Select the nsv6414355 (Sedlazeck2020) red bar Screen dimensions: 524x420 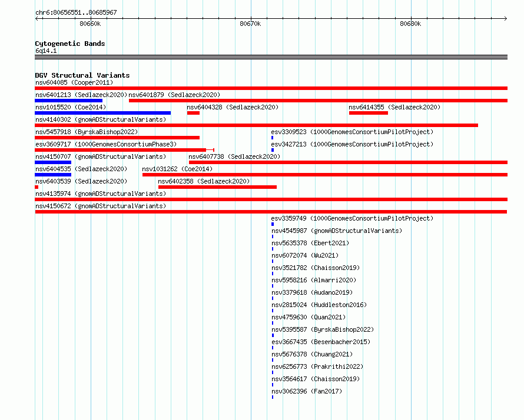(368, 113)
